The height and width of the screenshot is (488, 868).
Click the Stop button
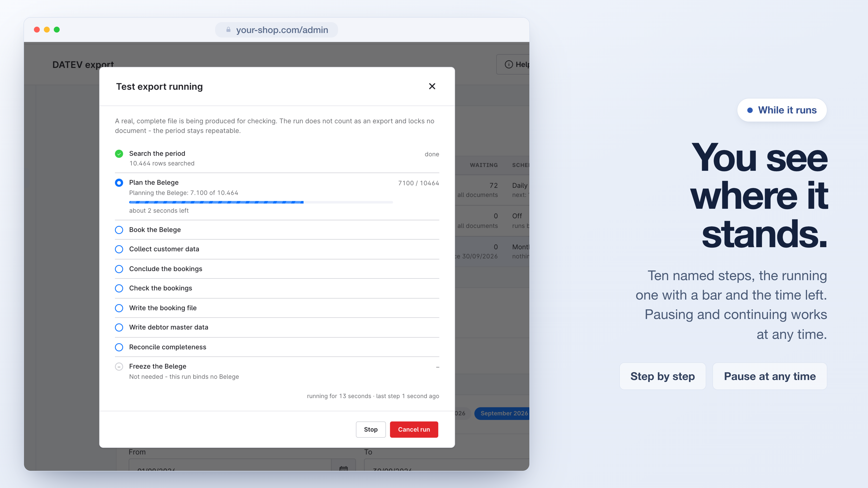[371, 429]
